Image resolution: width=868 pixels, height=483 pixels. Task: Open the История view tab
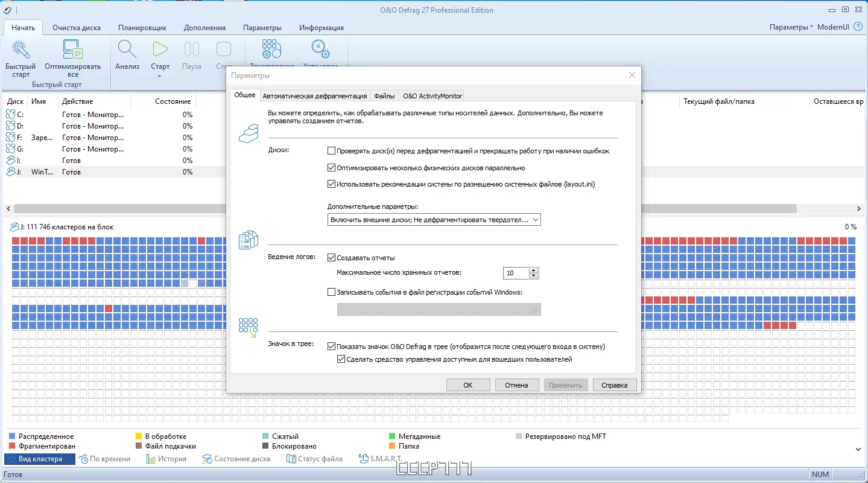tap(166, 459)
